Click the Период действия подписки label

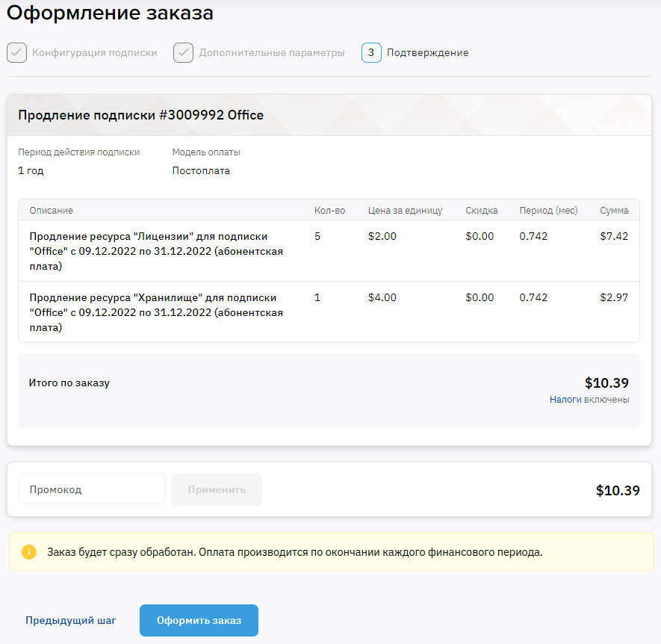click(79, 152)
